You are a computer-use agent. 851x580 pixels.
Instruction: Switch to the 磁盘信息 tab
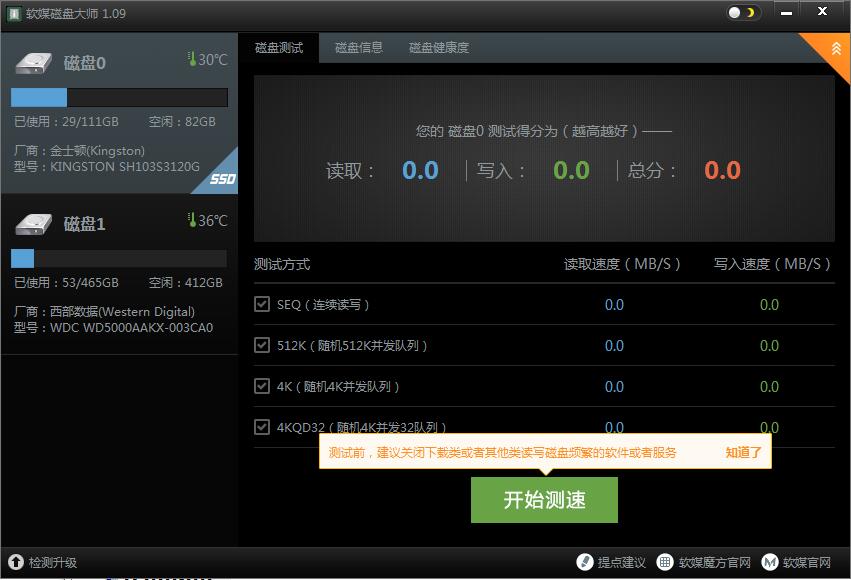[358, 47]
